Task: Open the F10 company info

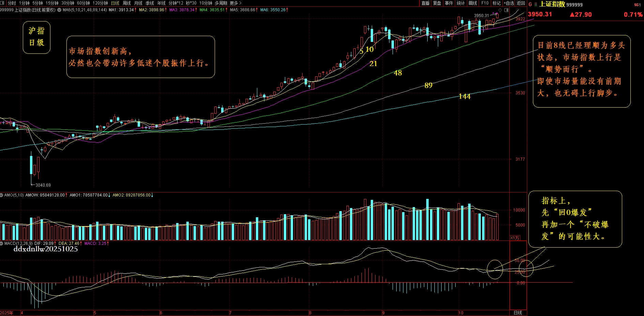Action: 485,3
